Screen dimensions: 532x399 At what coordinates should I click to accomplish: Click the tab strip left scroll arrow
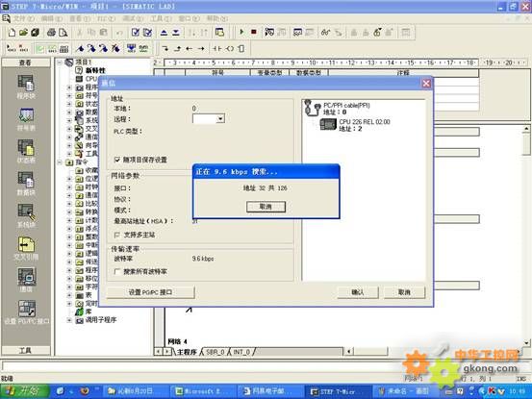point(158,352)
